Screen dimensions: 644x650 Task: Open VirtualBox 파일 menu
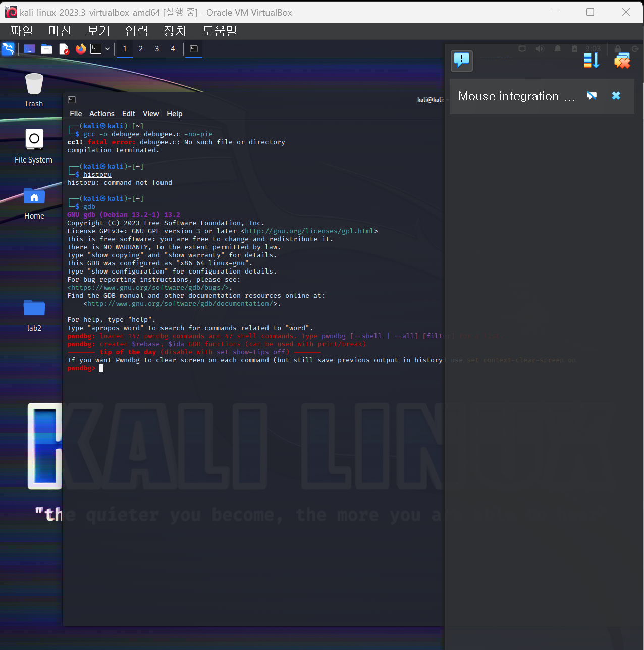[22, 31]
